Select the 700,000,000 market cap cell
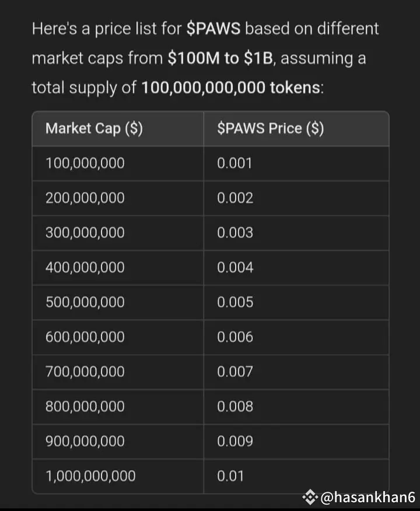420x511 pixels. click(x=85, y=372)
